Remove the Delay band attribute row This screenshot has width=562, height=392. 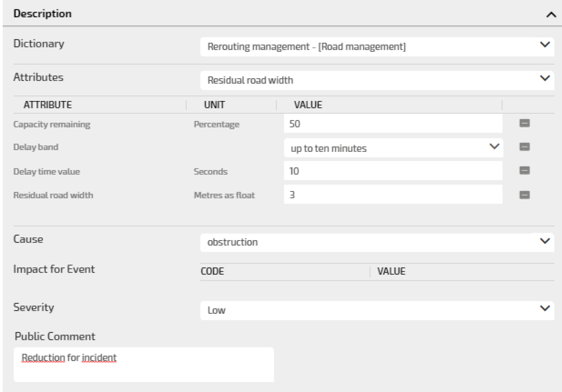(524, 147)
